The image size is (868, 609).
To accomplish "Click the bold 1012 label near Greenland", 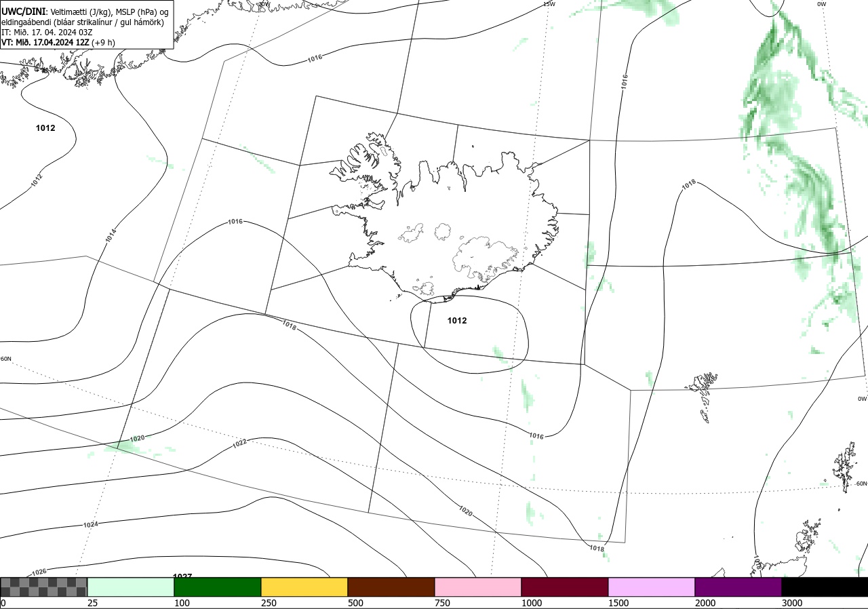I will tap(45, 128).
